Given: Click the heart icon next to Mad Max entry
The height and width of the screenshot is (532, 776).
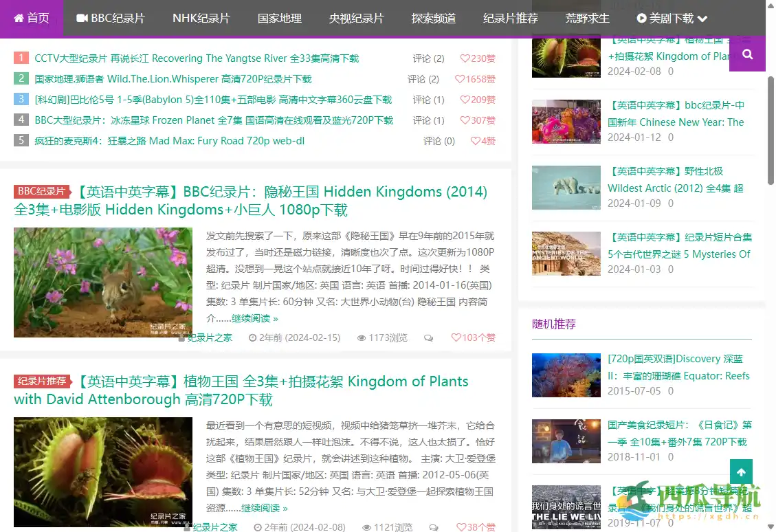Looking at the screenshot, I should pos(476,141).
